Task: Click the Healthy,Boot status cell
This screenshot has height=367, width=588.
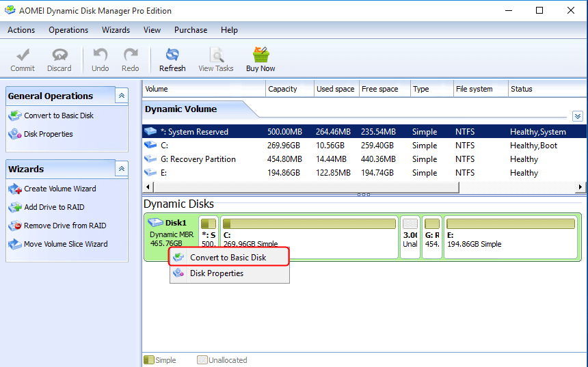Action: point(533,146)
